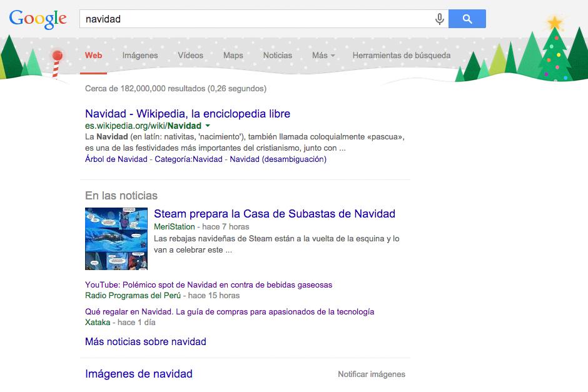Open the Maps tab

(233, 56)
